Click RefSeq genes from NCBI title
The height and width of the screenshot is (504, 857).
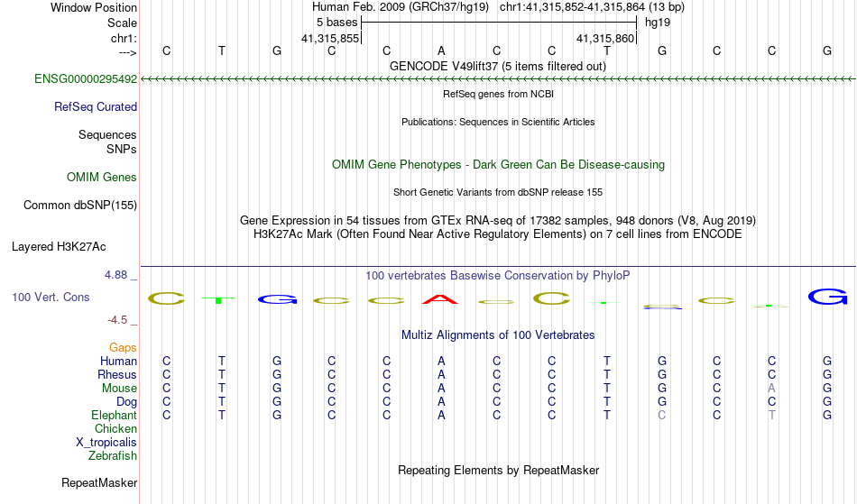(499, 94)
